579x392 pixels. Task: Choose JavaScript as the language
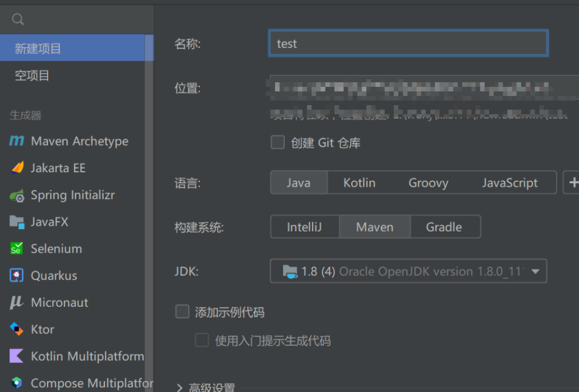pos(510,182)
